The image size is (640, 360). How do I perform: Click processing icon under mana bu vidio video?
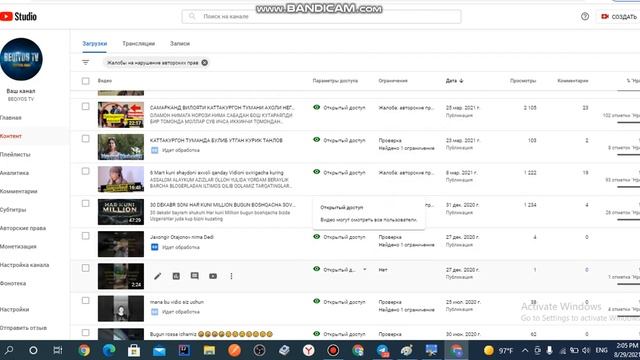pyautogui.click(x=155, y=312)
